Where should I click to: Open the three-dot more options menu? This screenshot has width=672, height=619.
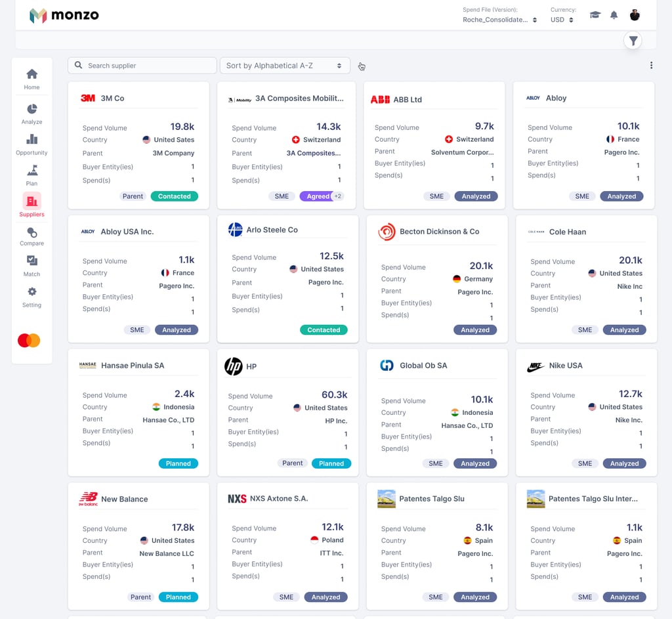tap(652, 65)
